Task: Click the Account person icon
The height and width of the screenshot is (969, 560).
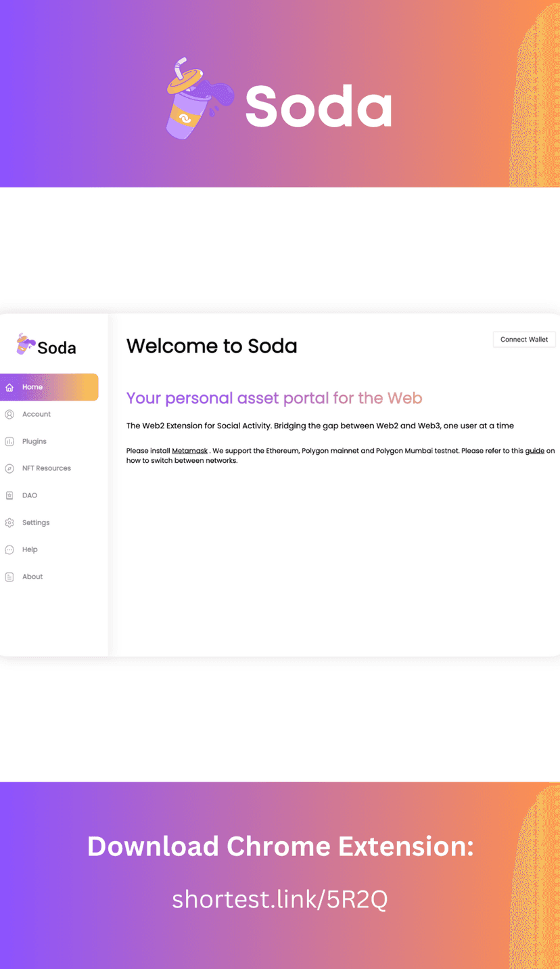Action: click(x=9, y=414)
